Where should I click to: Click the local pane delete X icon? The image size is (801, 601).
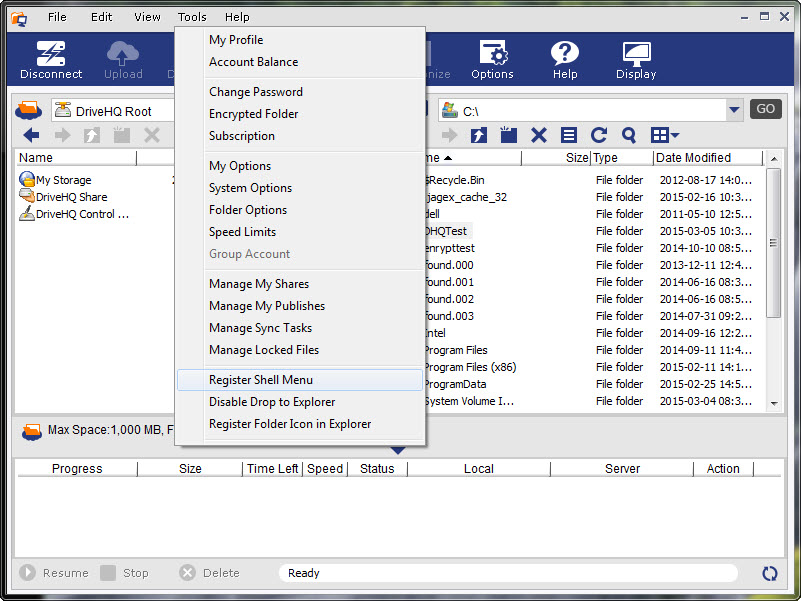tap(539, 136)
